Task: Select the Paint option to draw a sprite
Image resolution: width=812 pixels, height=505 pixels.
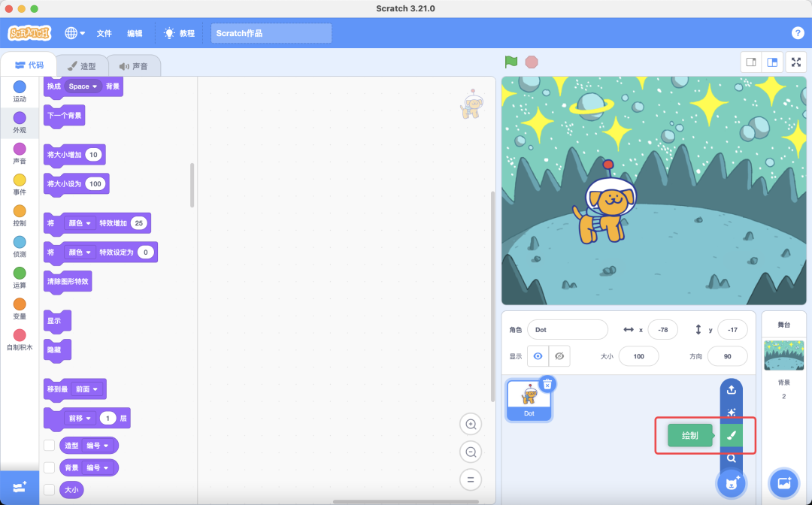Action: coord(732,435)
